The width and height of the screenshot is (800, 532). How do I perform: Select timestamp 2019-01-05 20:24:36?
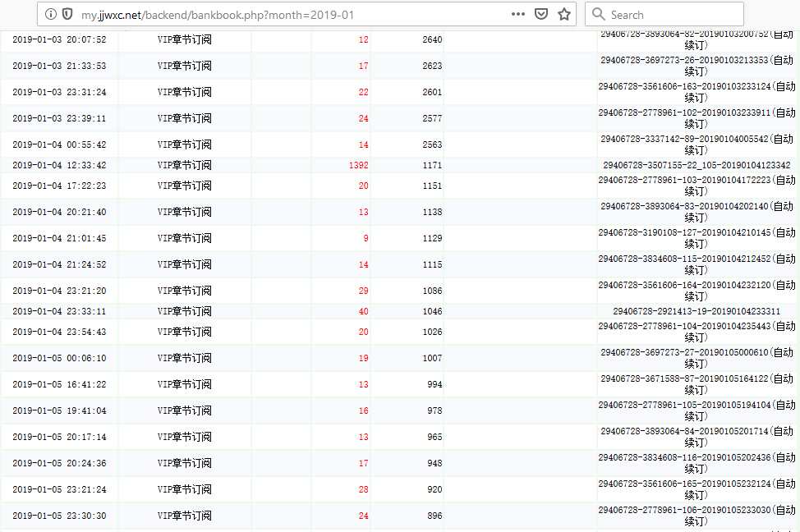pos(59,463)
